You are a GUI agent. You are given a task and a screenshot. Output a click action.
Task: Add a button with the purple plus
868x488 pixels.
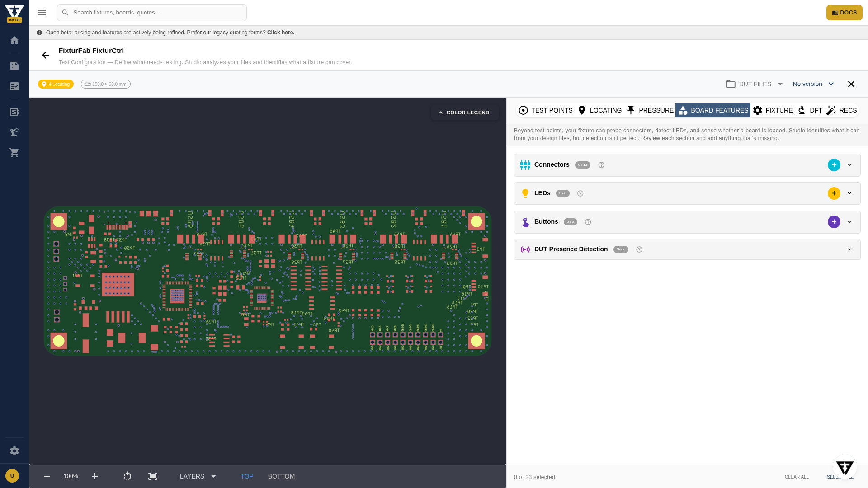tap(834, 222)
